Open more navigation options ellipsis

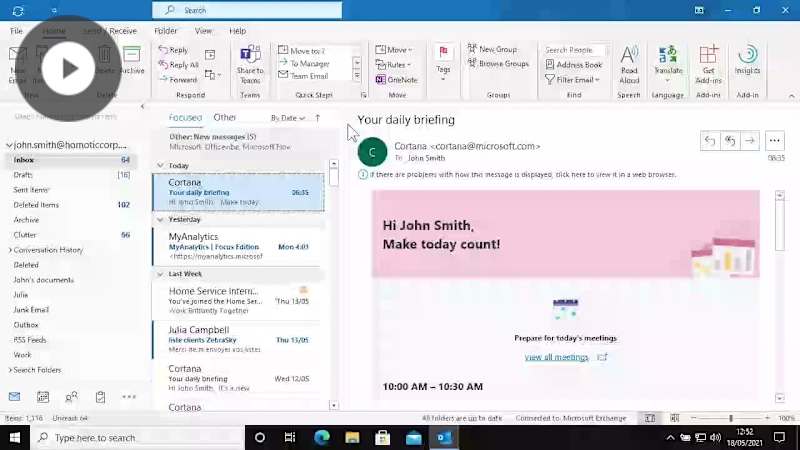(x=129, y=396)
